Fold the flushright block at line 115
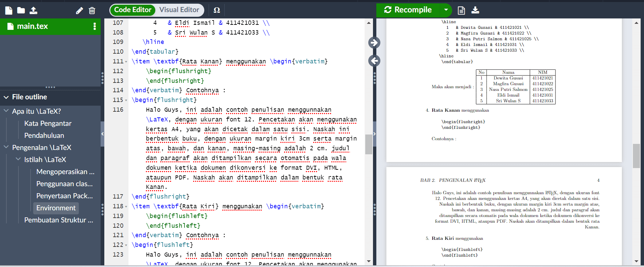 126,100
